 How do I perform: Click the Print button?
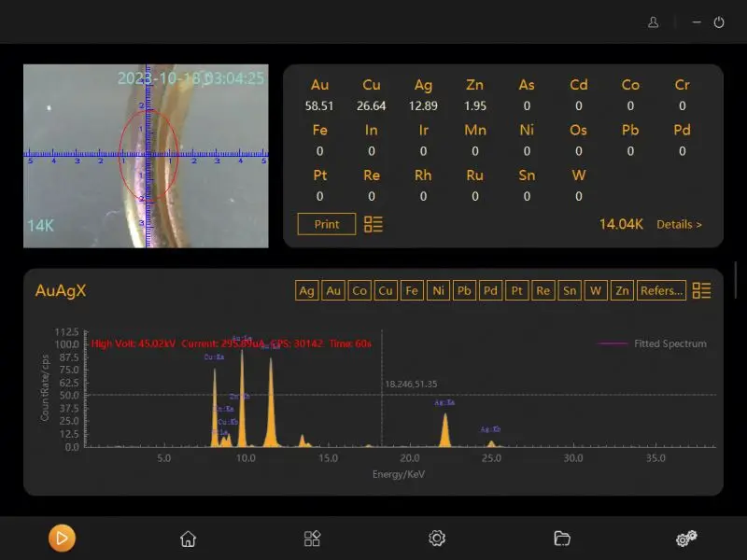click(x=326, y=224)
